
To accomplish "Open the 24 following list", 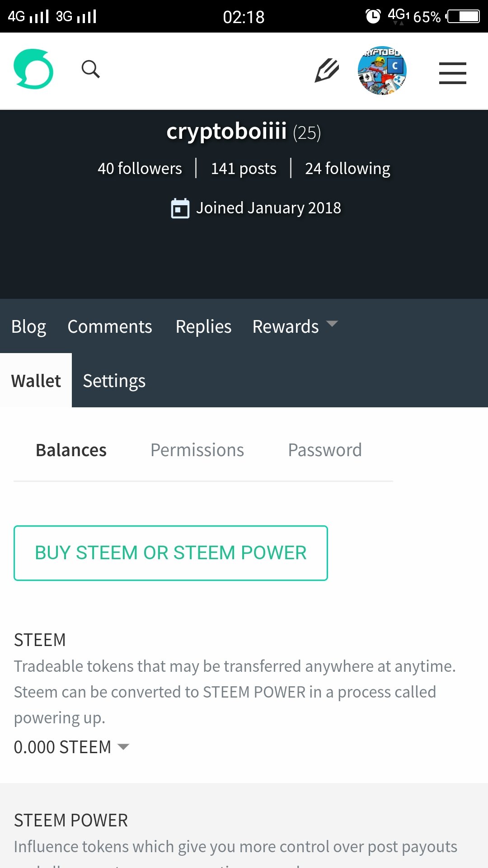I will [347, 169].
